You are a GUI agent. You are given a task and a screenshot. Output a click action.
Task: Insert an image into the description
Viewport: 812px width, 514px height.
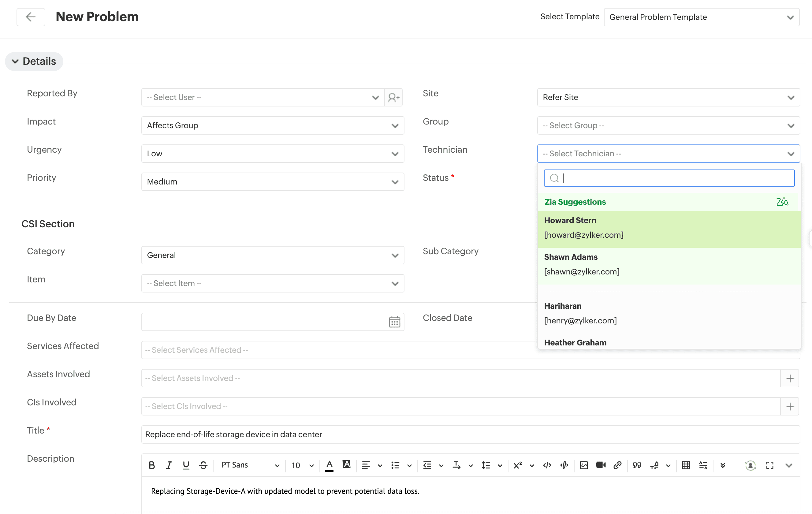click(584, 465)
